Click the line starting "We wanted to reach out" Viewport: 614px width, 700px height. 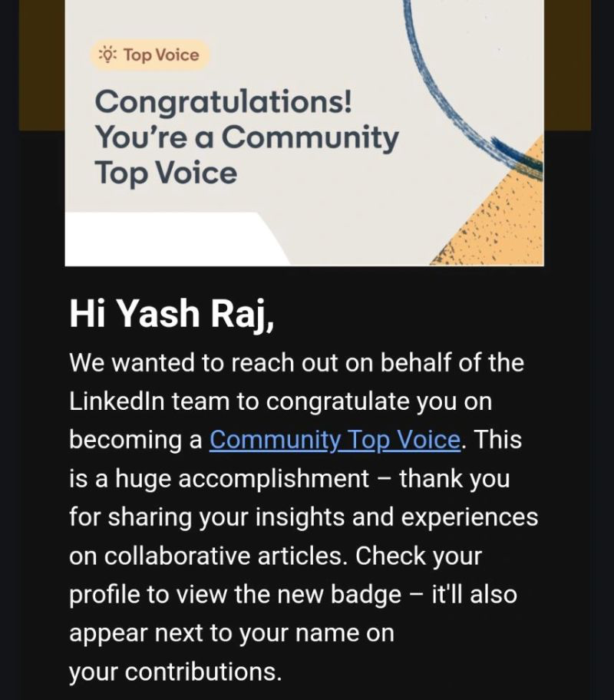[296, 362]
